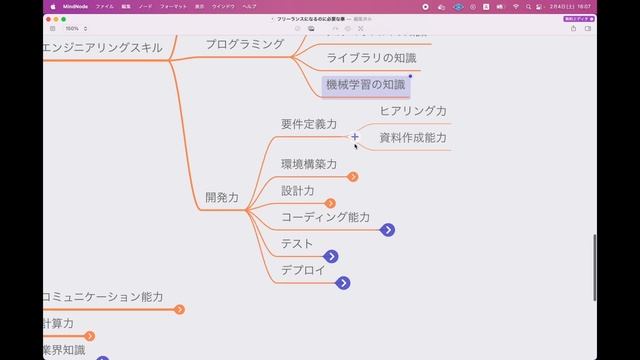Image resolution: width=640 pixels, height=360 pixels.
Task: Click the image/sticker icon in toolbar
Action: [311, 29]
